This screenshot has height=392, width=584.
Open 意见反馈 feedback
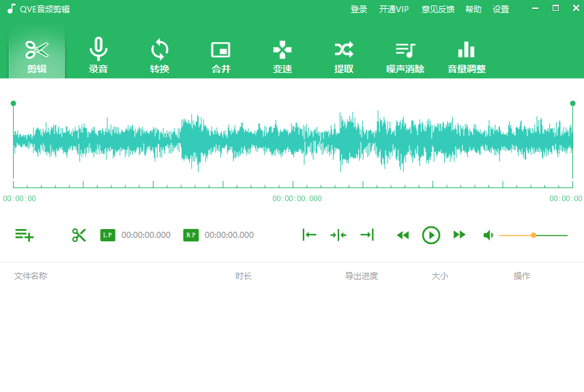tap(437, 10)
